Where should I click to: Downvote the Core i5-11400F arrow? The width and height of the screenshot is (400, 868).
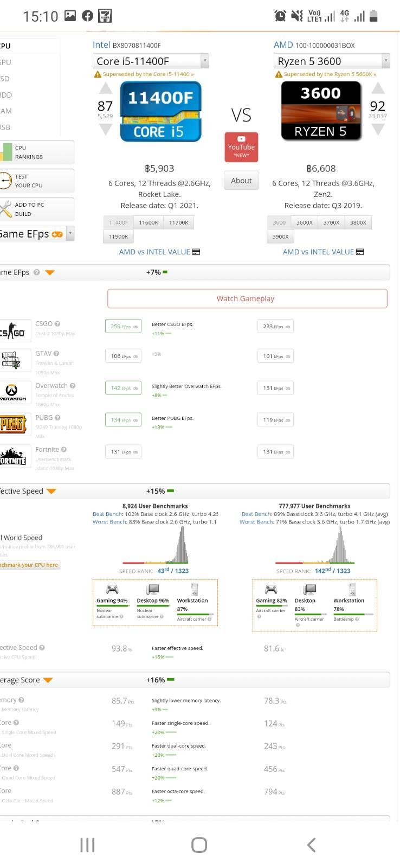(106, 129)
